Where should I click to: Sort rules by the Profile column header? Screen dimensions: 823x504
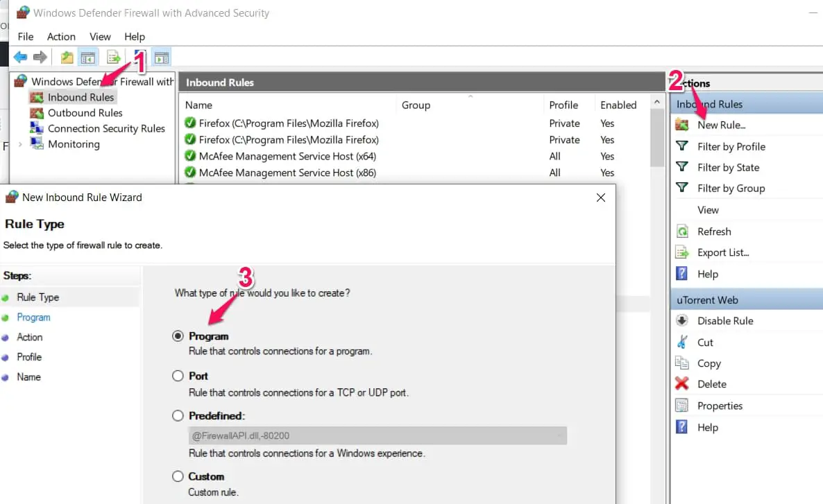click(x=563, y=105)
